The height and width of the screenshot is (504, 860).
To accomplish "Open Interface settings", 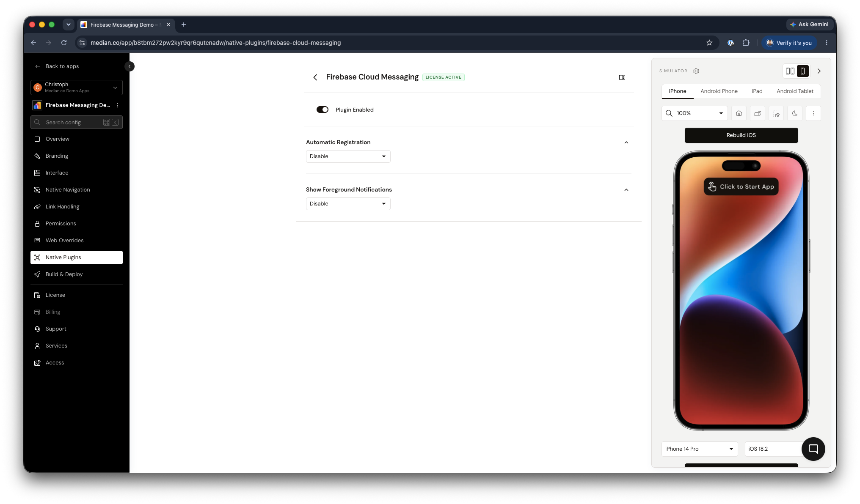I will (x=77, y=173).
